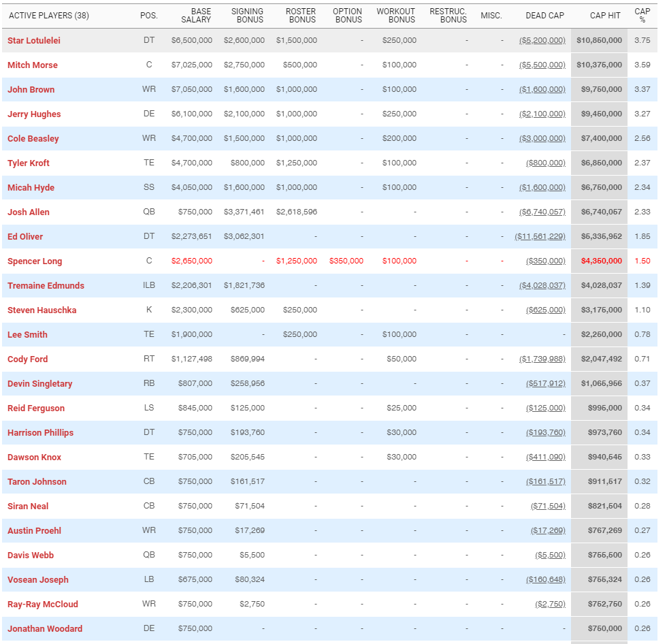The width and height of the screenshot is (667, 644).
Task: Open the Reid Ferguson link
Action: pos(36,408)
